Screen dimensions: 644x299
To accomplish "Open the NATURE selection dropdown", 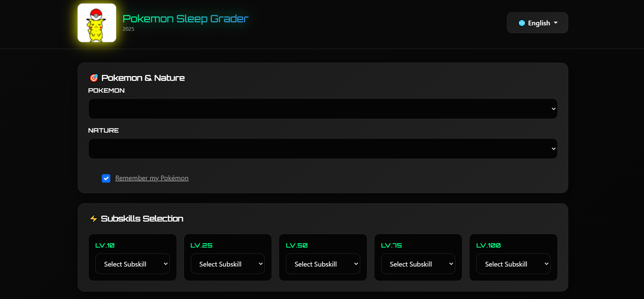I will [323, 148].
